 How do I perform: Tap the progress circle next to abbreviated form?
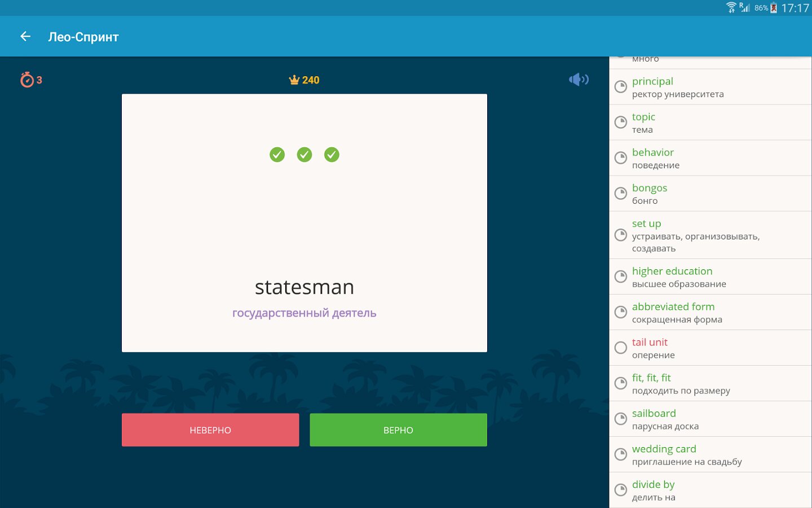click(620, 312)
